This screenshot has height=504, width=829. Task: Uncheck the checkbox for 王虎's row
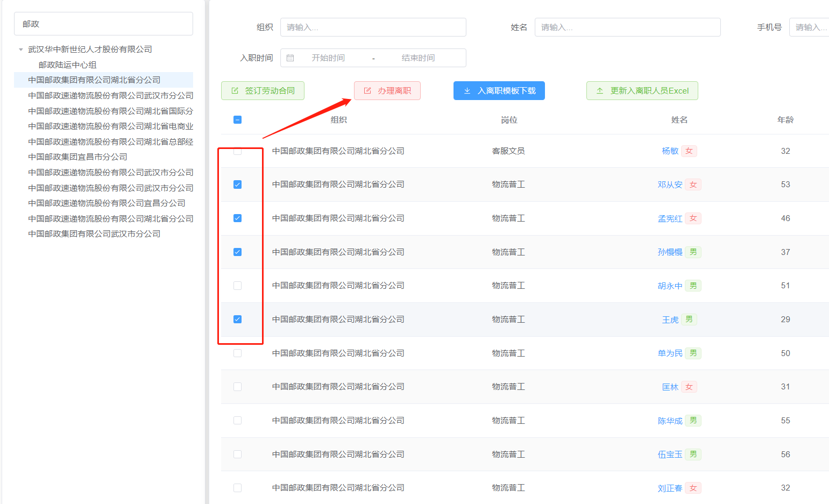click(x=237, y=320)
